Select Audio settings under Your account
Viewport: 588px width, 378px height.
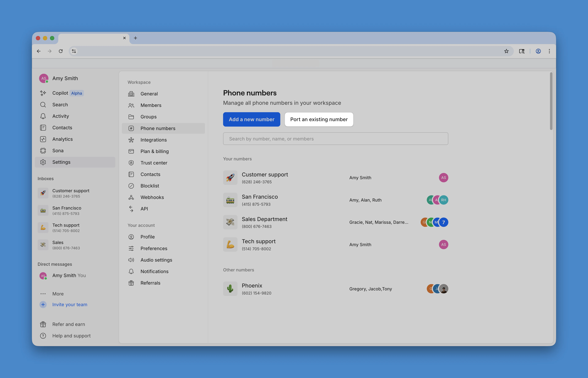pyautogui.click(x=163, y=260)
